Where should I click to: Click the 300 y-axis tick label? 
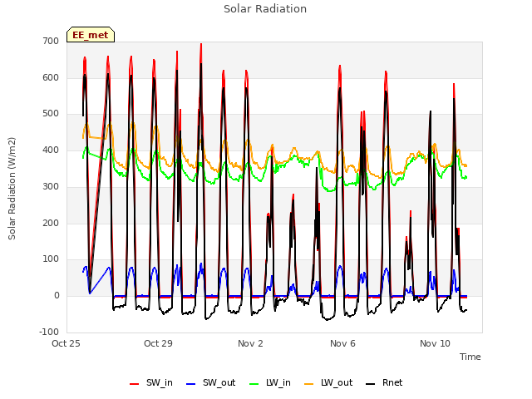click(x=51, y=186)
